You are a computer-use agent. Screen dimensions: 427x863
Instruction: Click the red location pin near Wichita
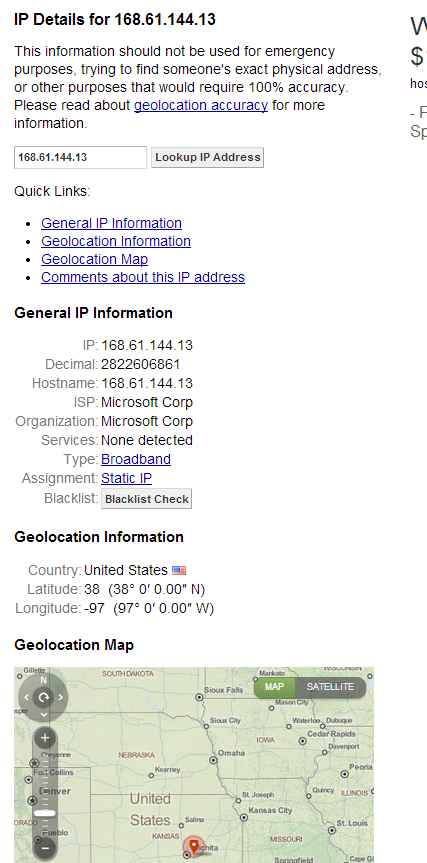(193, 845)
